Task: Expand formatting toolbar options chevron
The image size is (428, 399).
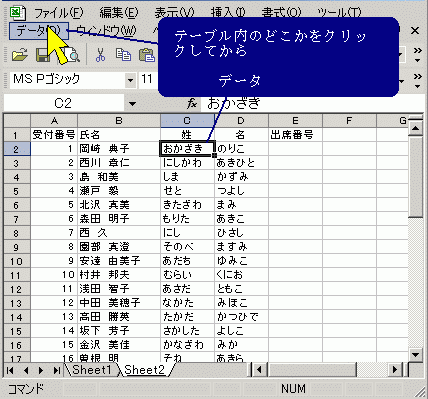Action: [417, 81]
